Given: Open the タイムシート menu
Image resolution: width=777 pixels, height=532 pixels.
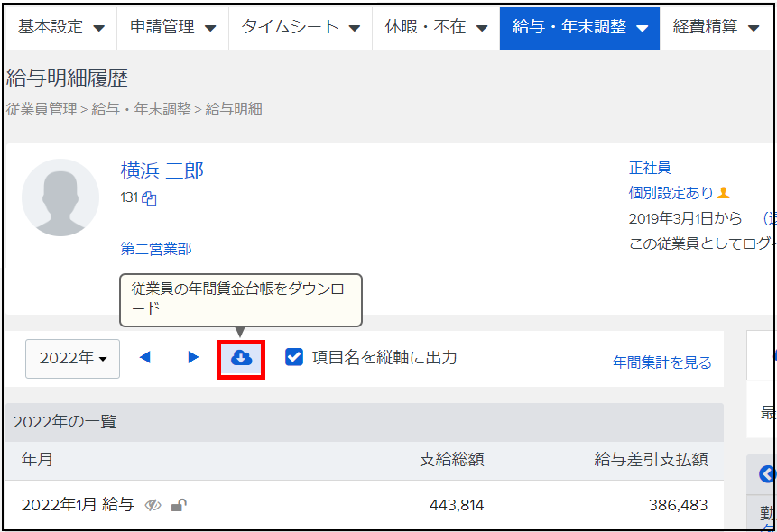Looking at the screenshot, I should pos(301,27).
